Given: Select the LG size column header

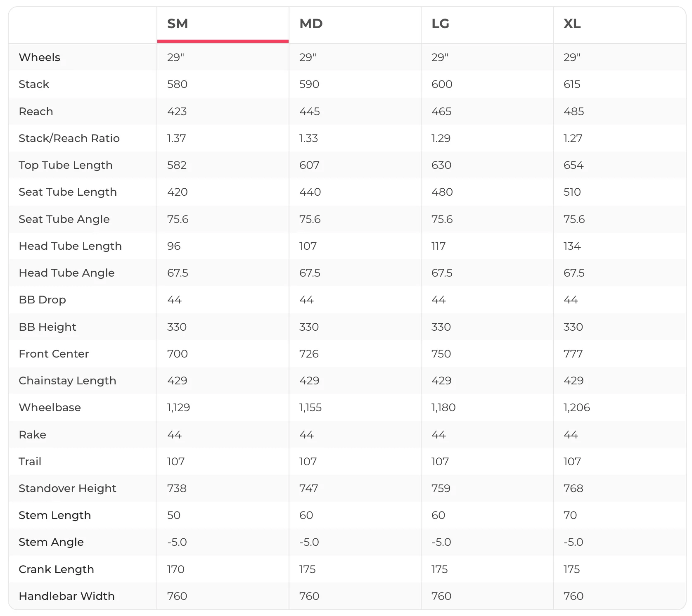Looking at the screenshot, I should click(487, 24).
